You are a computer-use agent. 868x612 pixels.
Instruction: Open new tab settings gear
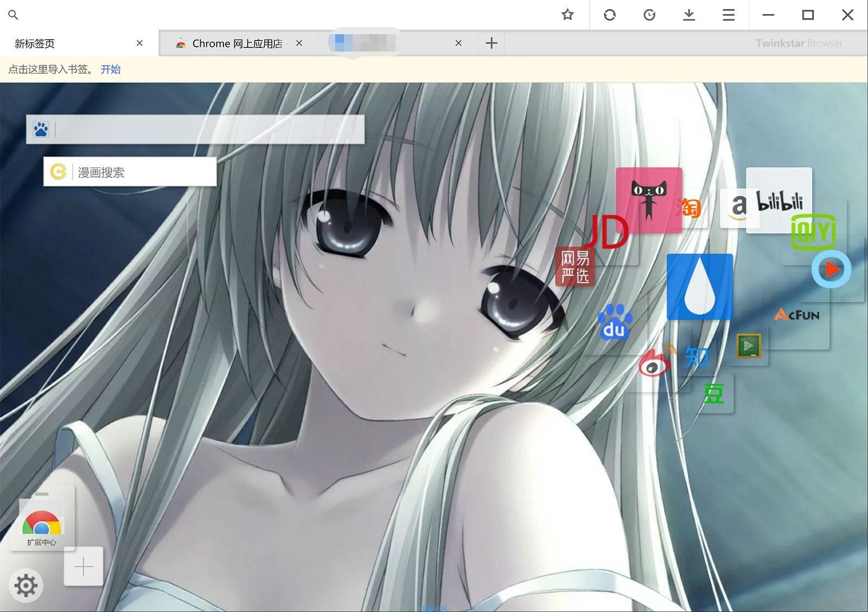26,585
